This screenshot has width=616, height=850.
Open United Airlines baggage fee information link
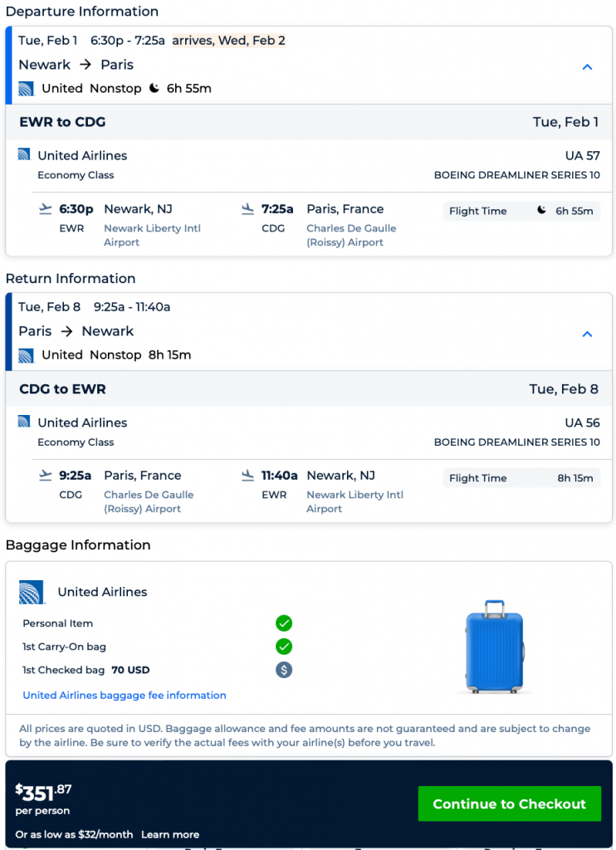click(x=125, y=695)
